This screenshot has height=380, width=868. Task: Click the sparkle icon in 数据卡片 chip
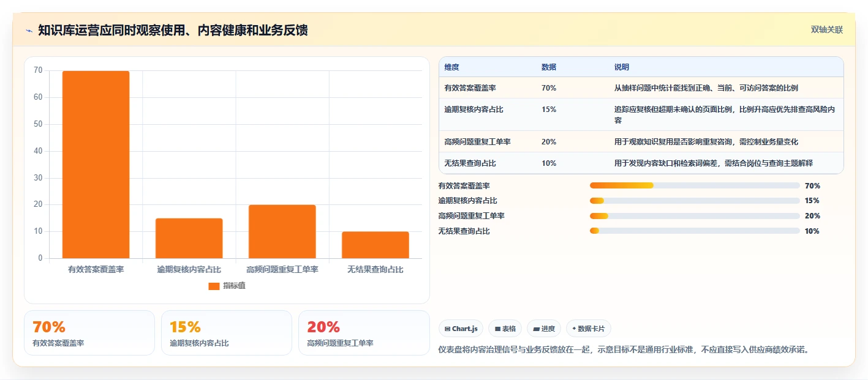pyautogui.click(x=574, y=329)
